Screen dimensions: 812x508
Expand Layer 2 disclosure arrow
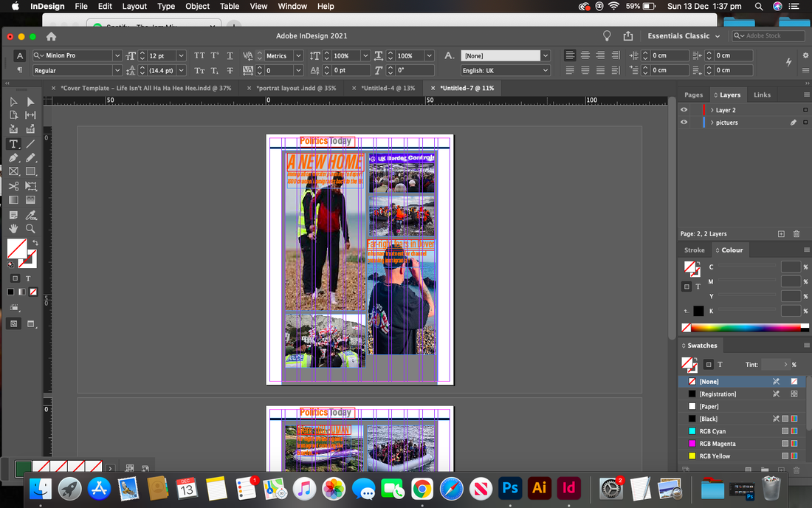pyautogui.click(x=712, y=110)
